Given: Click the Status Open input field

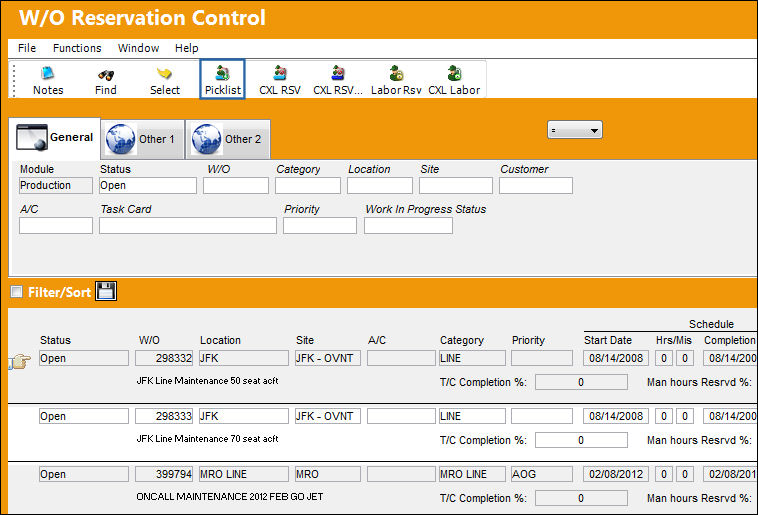Looking at the screenshot, I should pyautogui.click(x=148, y=186).
